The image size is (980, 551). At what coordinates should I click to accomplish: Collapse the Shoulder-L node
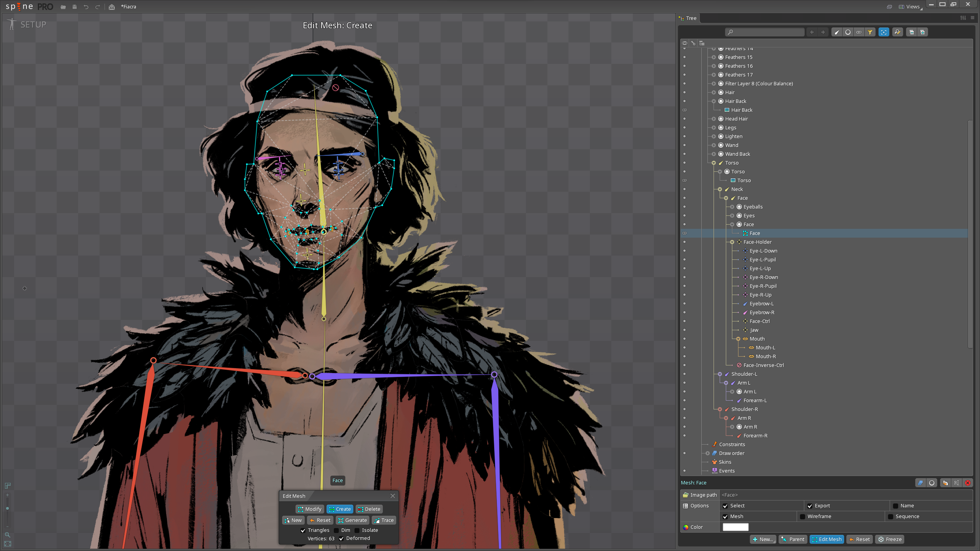point(720,374)
